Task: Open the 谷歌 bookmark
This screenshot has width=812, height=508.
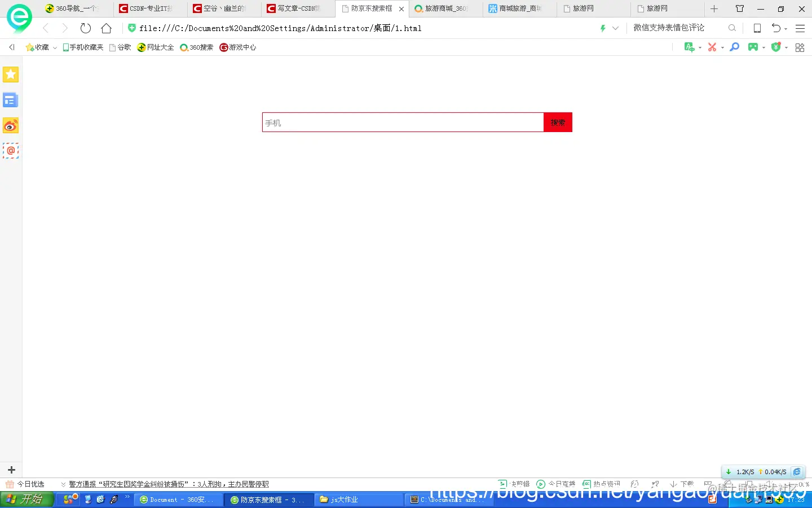Action: (120, 47)
